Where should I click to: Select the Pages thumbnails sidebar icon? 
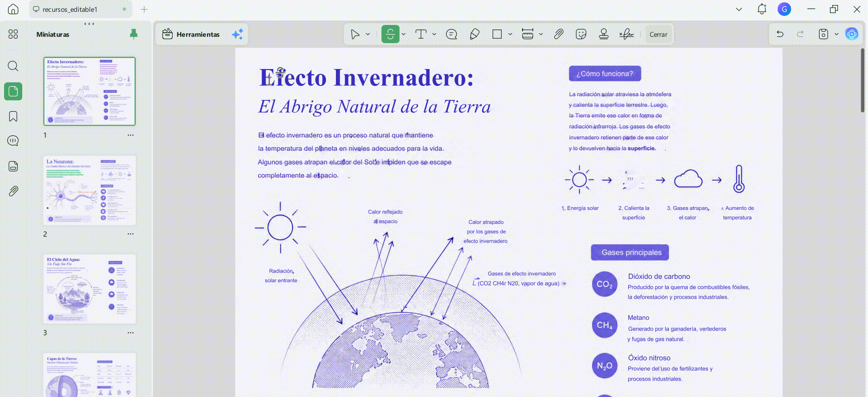click(x=13, y=91)
